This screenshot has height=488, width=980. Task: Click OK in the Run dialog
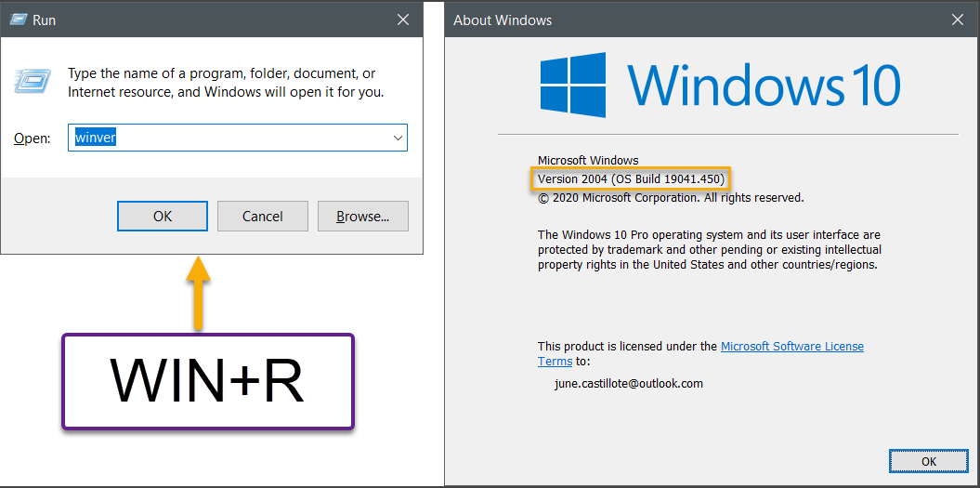pos(163,217)
